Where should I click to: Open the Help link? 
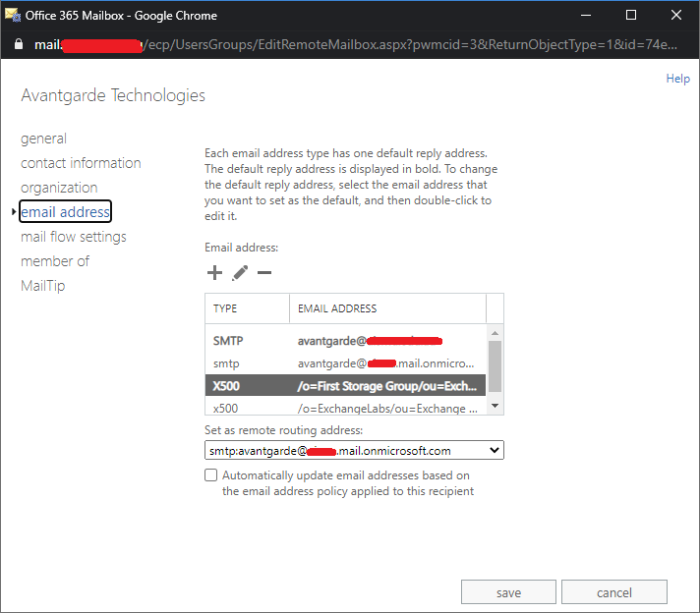pyautogui.click(x=677, y=79)
